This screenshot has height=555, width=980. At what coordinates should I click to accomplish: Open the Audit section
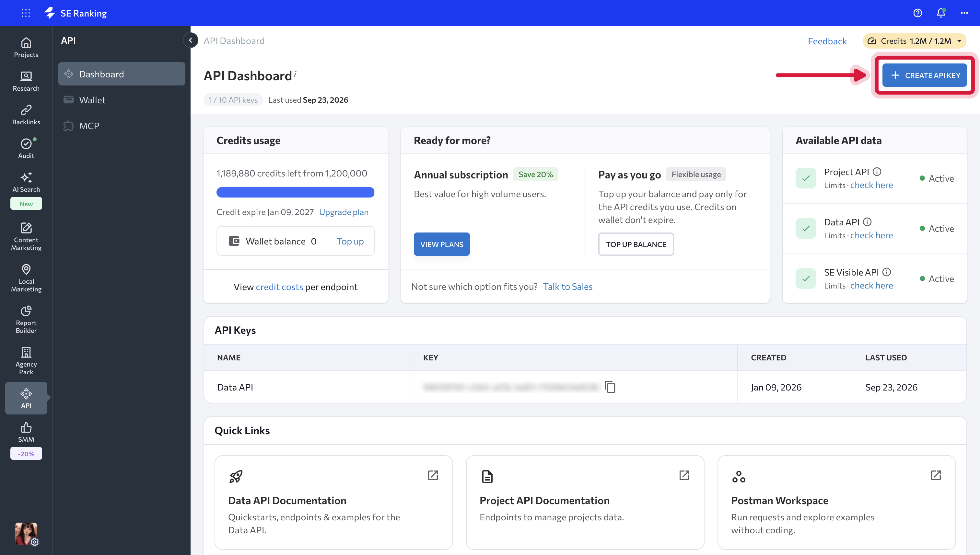click(x=26, y=148)
